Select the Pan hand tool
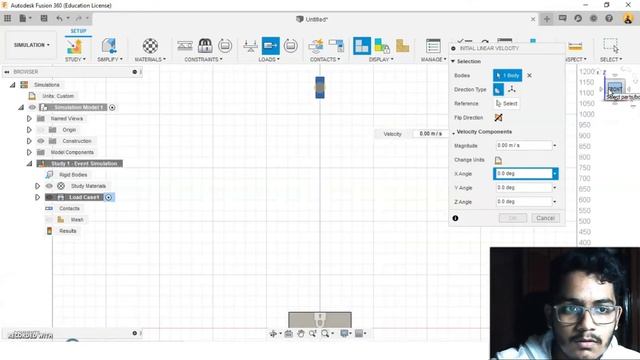This screenshot has width=640, height=360. pos(301,333)
